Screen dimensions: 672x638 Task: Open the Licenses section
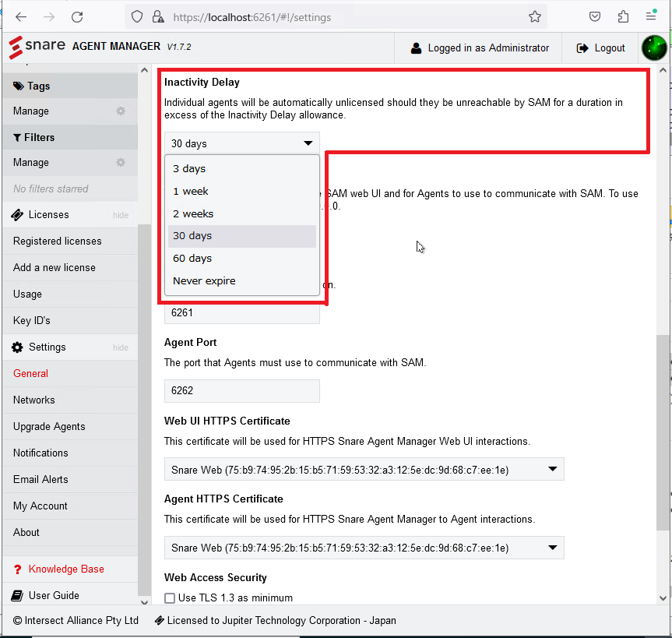click(x=48, y=215)
